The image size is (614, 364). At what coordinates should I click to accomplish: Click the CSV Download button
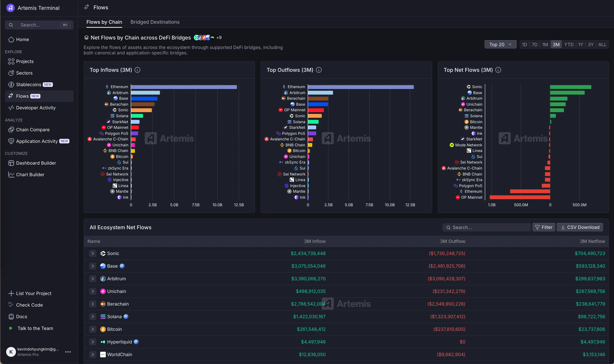[580, 227]
